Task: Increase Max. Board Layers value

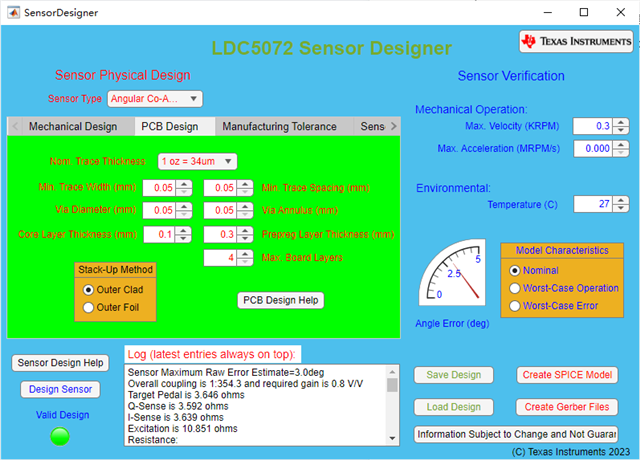Action: pos(245,253)
